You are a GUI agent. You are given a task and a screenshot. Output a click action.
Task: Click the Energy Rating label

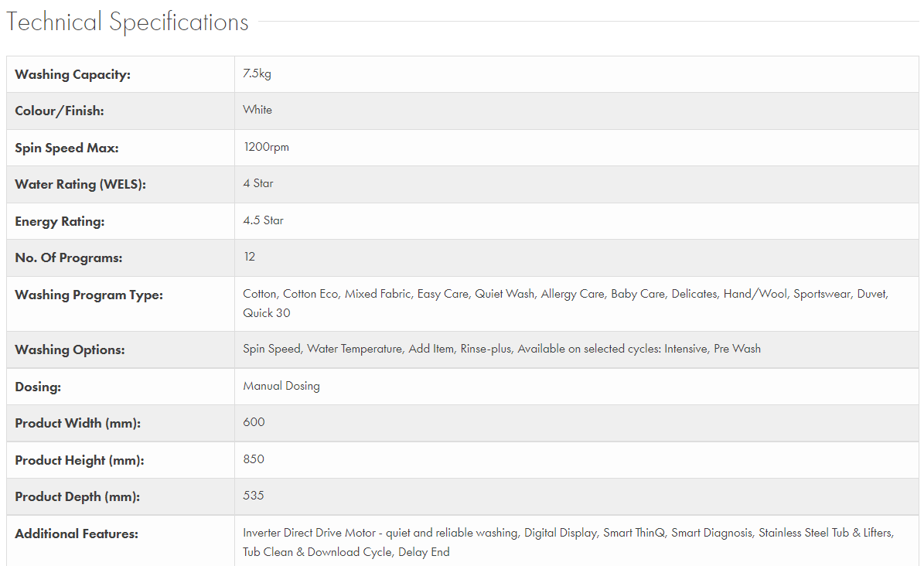[60, 221]
